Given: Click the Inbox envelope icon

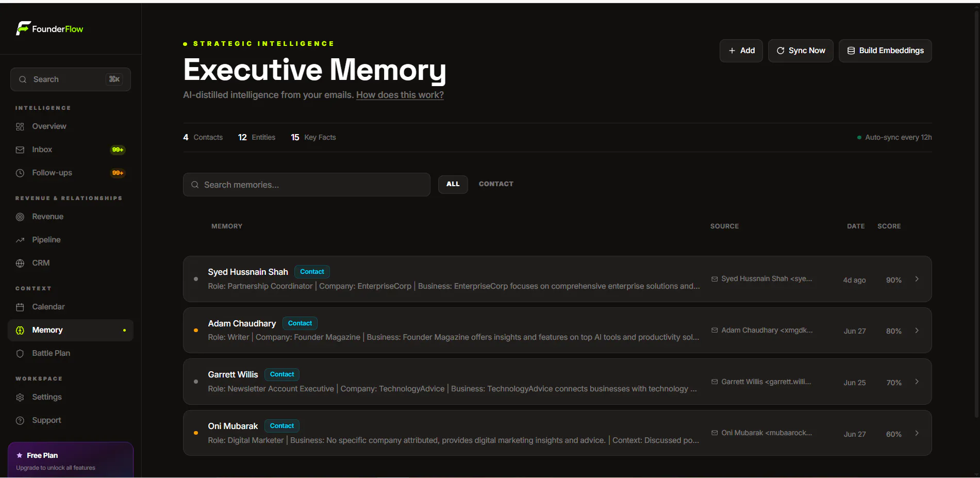Looking at the screenshot, I should pyautogui.click(x=20, y=150).
